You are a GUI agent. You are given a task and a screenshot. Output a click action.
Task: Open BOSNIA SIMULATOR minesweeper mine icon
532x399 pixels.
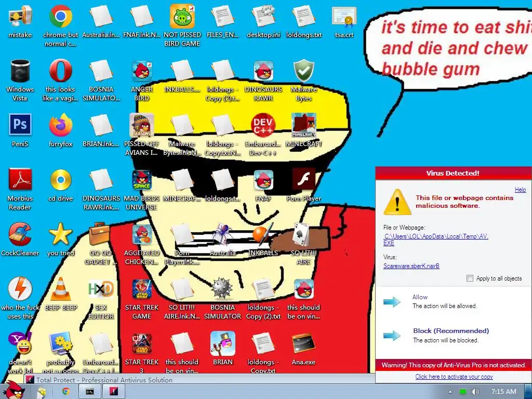click(222, 289)
